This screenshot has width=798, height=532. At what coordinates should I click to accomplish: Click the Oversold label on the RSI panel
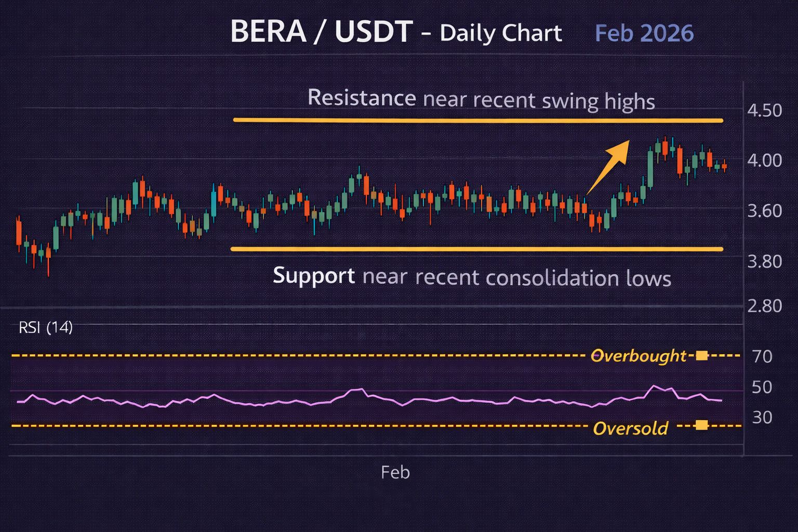coord(630,429)
